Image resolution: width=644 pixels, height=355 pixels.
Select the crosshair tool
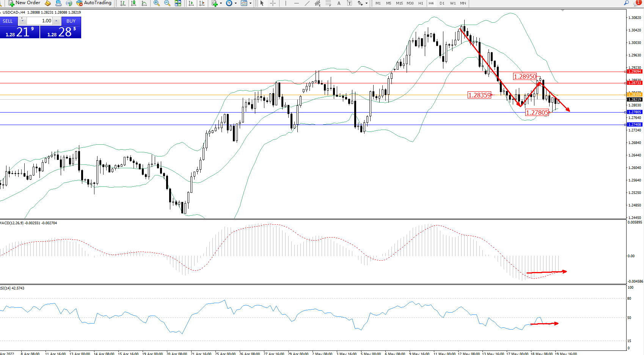(x=273, y=3)
